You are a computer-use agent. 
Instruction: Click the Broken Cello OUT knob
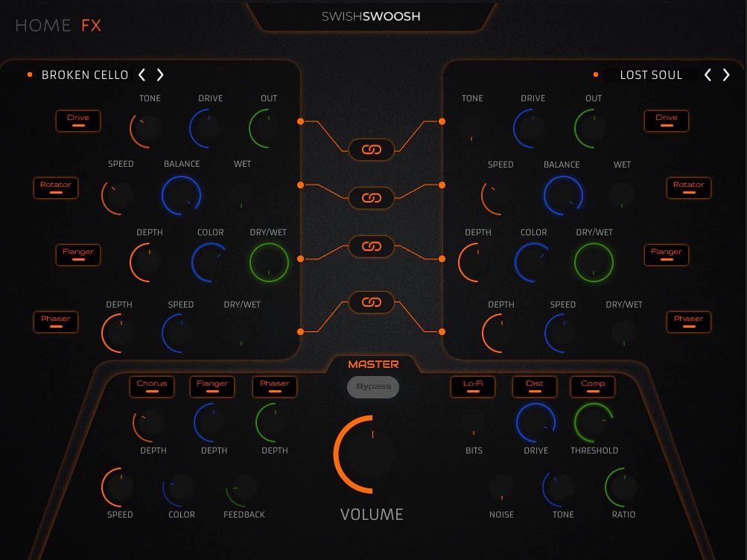tap(267, 129)
